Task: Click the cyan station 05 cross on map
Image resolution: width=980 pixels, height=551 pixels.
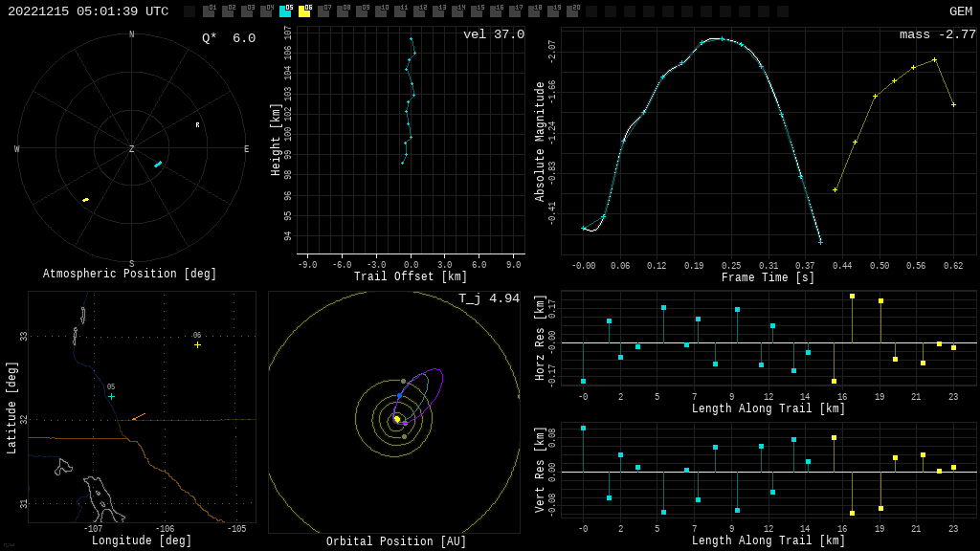Action: [111, 396]
